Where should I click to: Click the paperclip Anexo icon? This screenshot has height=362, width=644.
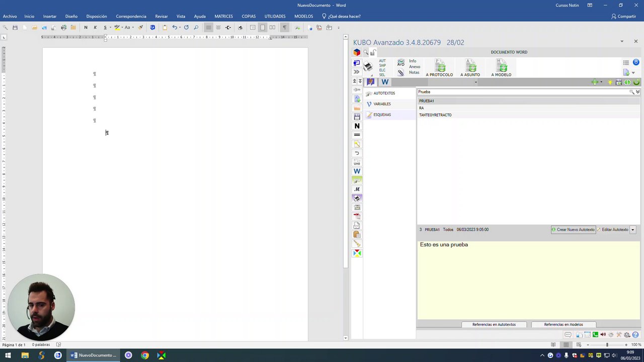(x=400, y=72)
